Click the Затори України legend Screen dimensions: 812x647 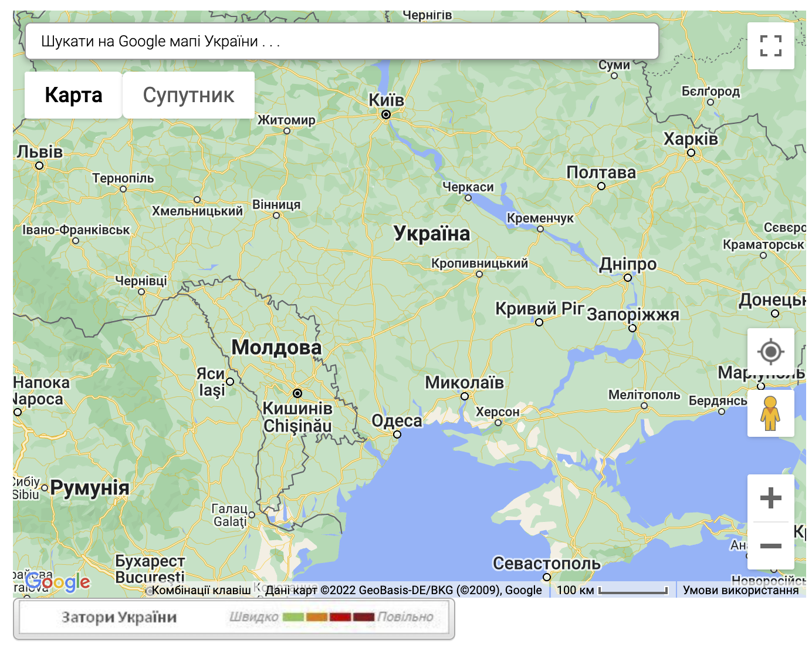point(119,617)
